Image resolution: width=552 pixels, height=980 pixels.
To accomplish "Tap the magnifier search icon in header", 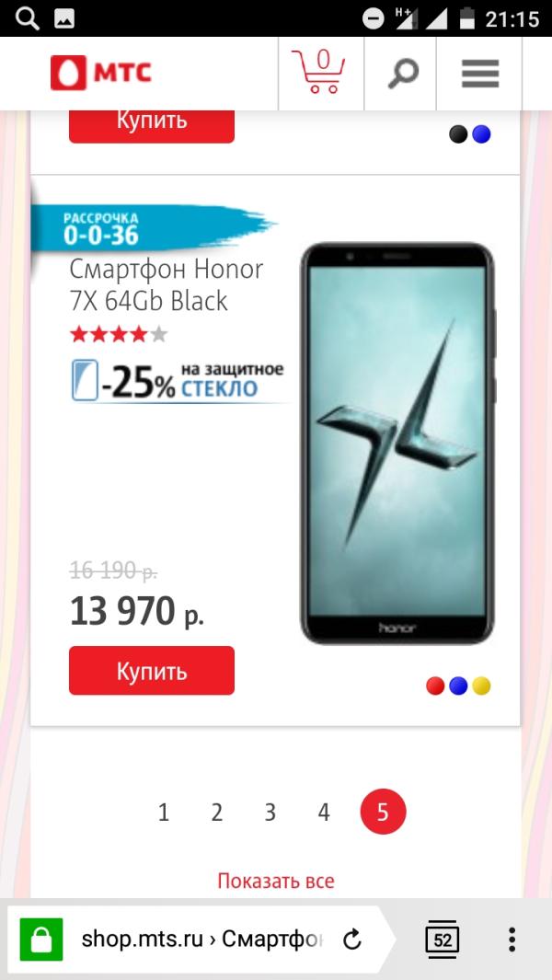I will point(401,74).
